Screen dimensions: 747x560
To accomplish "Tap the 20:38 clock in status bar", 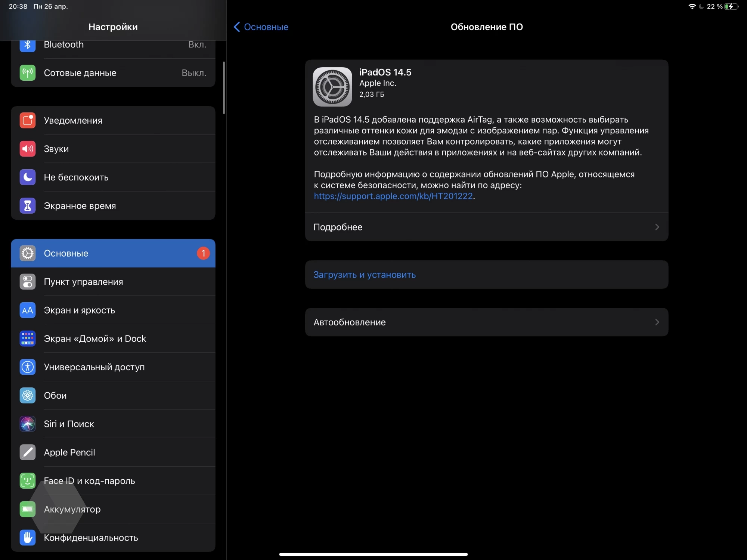I will coord(18,6).
